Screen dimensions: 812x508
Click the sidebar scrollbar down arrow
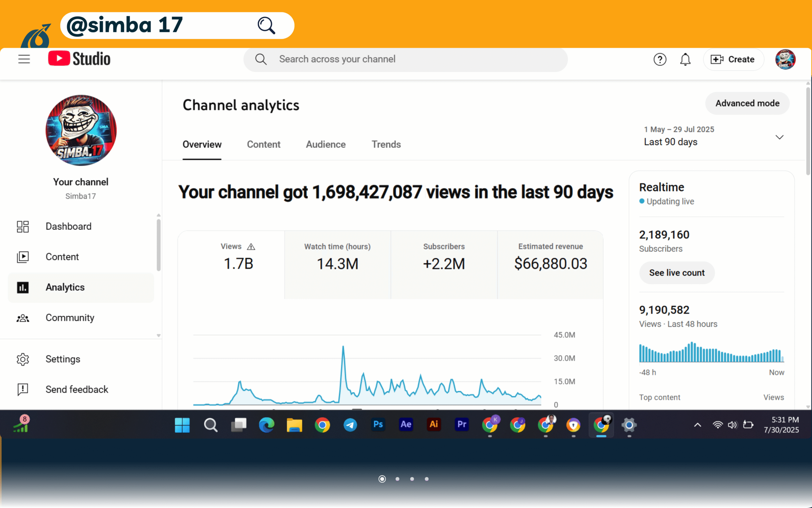pos(159,335)
